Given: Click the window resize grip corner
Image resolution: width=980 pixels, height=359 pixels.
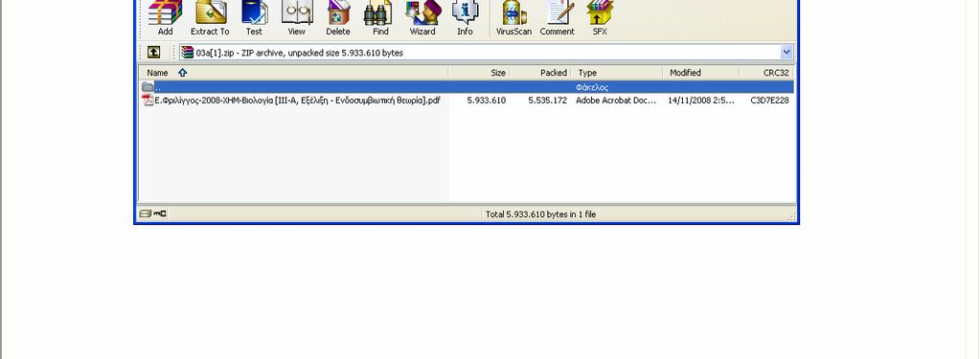Looking at the screenshot, I should (x=792, y=216).
